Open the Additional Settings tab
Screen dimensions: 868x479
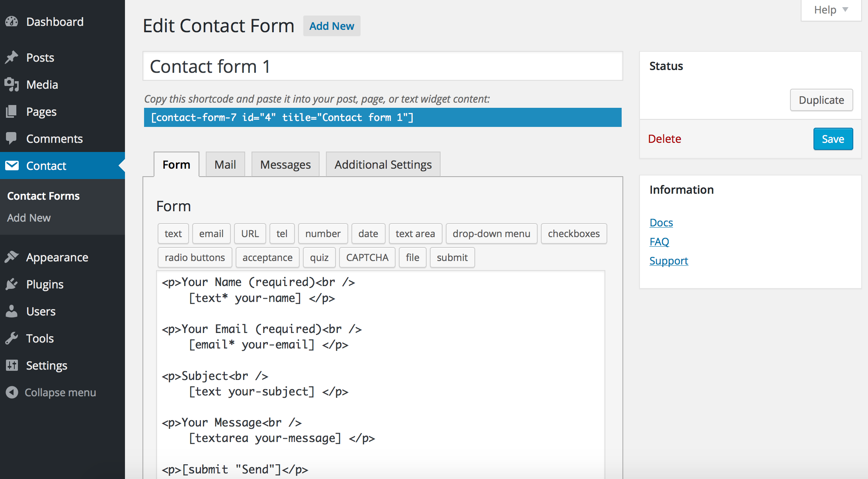tap(382, 165)
